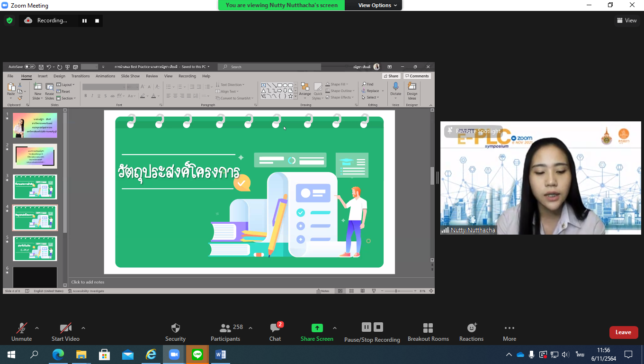Click the Reuse Slides icon
The width and height of the screenshot is (644, 364).
pyautogui.click(x=50, y=87)
